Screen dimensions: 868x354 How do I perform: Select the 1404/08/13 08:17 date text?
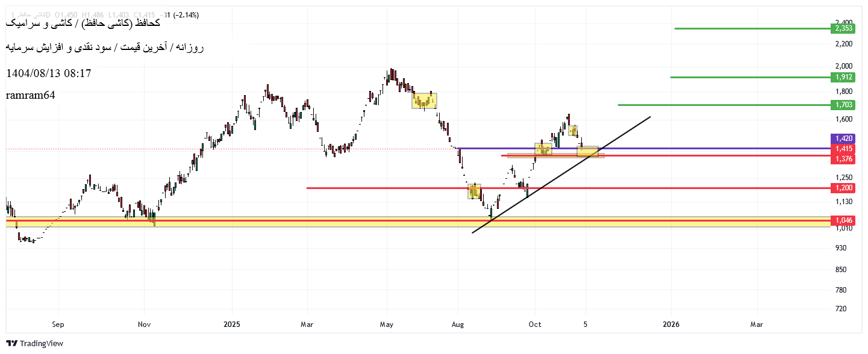(x=49, y=73)
